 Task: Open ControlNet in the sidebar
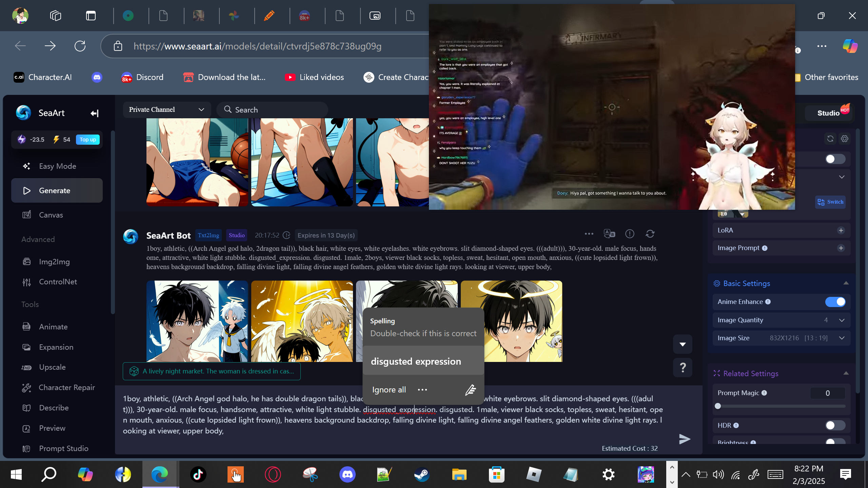click(x=57, y=282)
